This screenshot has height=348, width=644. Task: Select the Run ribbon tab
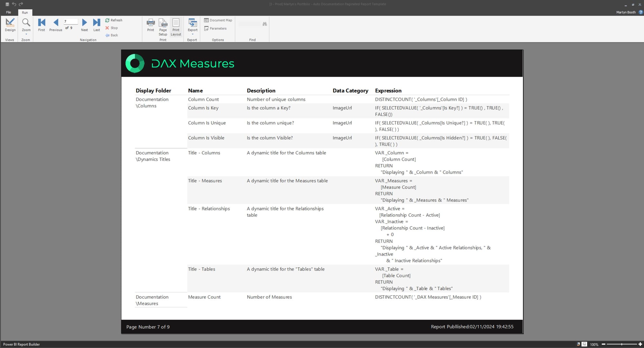(x=25, y=13)
